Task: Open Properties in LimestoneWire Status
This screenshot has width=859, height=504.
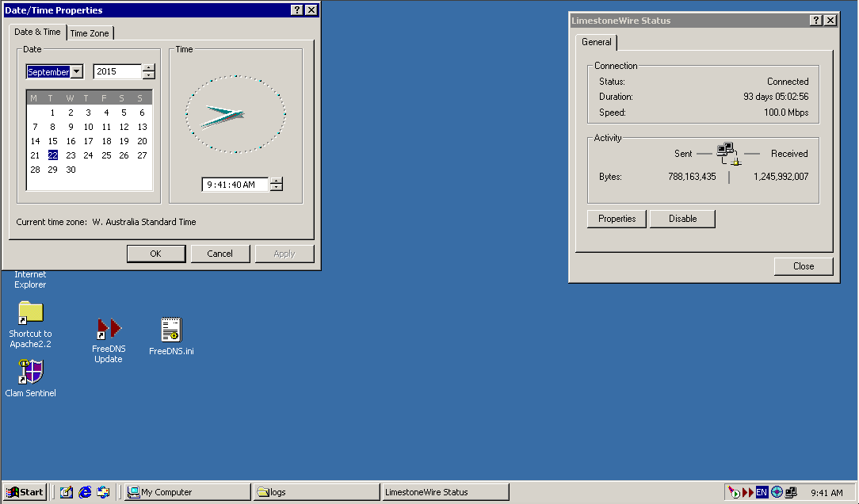Action: coord(617,219)
